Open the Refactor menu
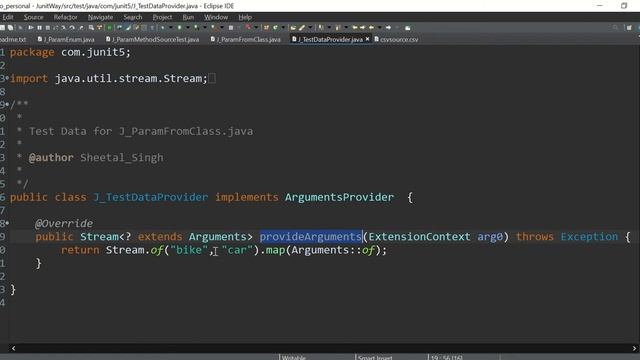 65,17
